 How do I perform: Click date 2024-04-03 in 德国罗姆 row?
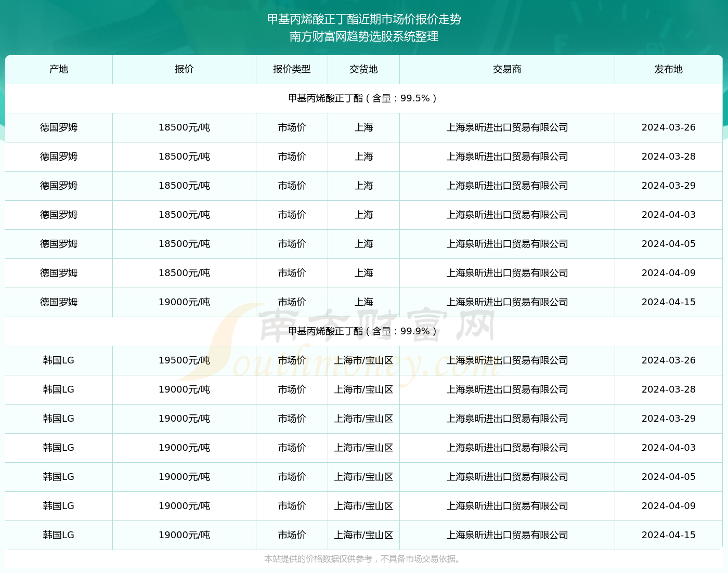point(669,215)
